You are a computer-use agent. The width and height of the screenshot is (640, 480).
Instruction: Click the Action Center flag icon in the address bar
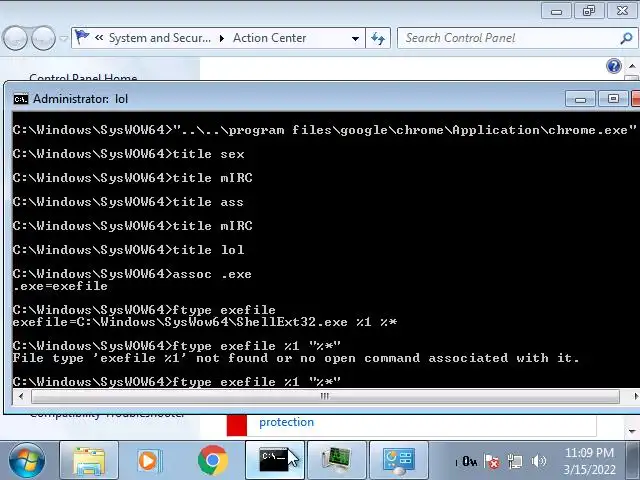82,38
